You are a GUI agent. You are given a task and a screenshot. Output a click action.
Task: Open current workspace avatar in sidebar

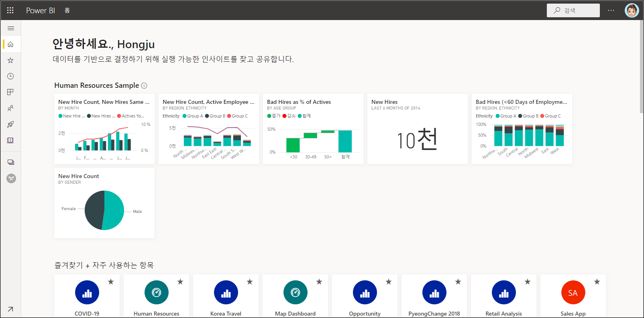11,178
